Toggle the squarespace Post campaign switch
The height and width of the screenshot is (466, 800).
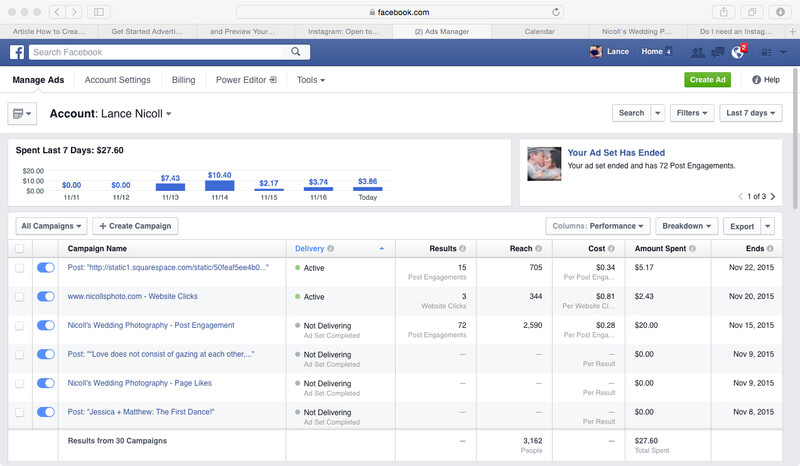point(45,267)
